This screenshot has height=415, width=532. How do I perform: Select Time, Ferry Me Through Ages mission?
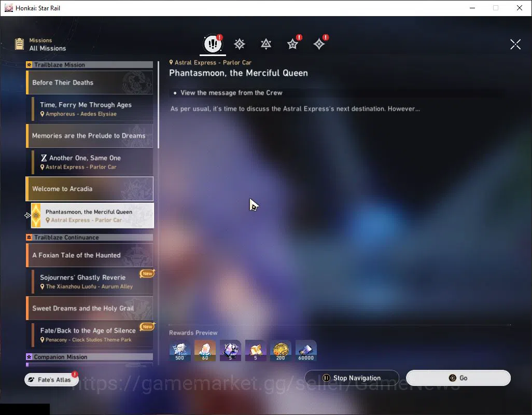point(92,109)
